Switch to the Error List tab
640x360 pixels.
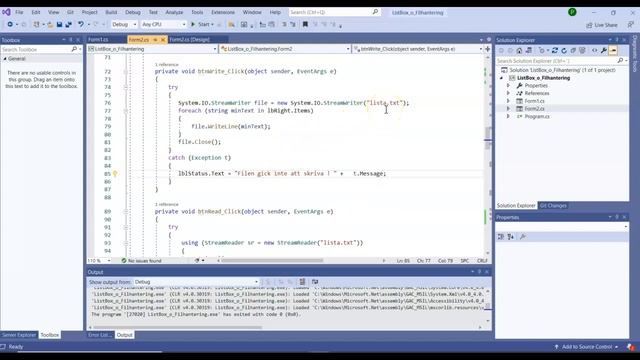pyautogui.click(x=100, y=335)
